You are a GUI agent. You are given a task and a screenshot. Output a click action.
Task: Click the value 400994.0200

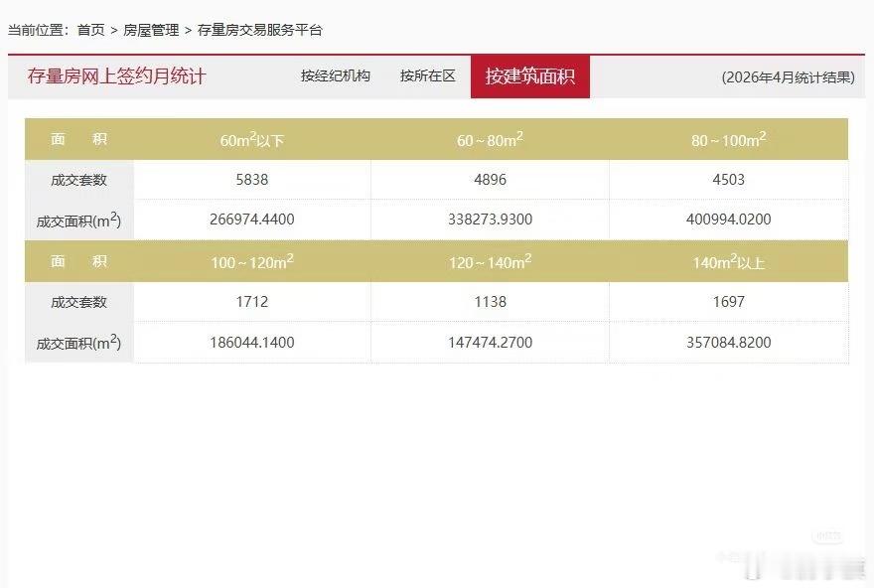click(729, 220)
